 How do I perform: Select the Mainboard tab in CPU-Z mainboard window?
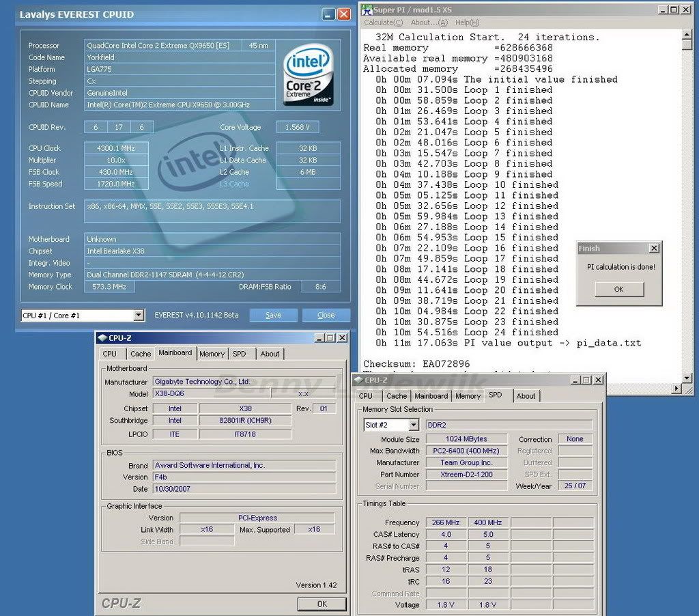[175, 352]
